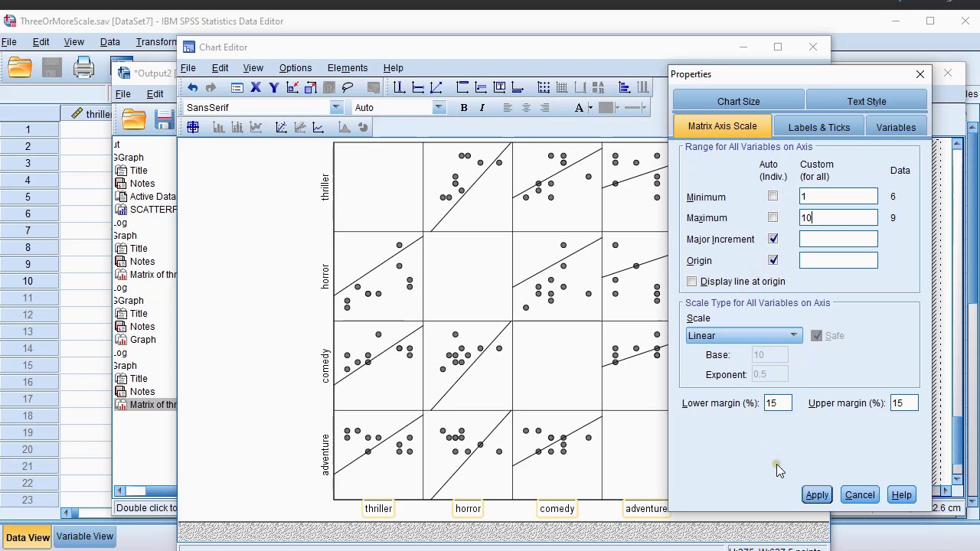This screenshot has height=551, width=980.
Task: Open Chart Editor Edit menu
Action: click(x=220, y=68)
